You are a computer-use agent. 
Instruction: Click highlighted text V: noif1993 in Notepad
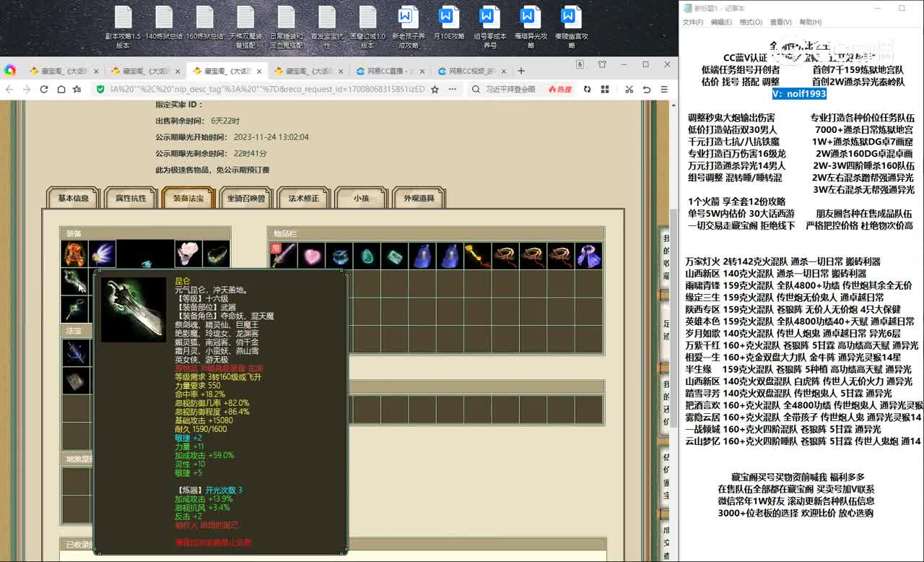pyautogui.click(x=799, y=94)
